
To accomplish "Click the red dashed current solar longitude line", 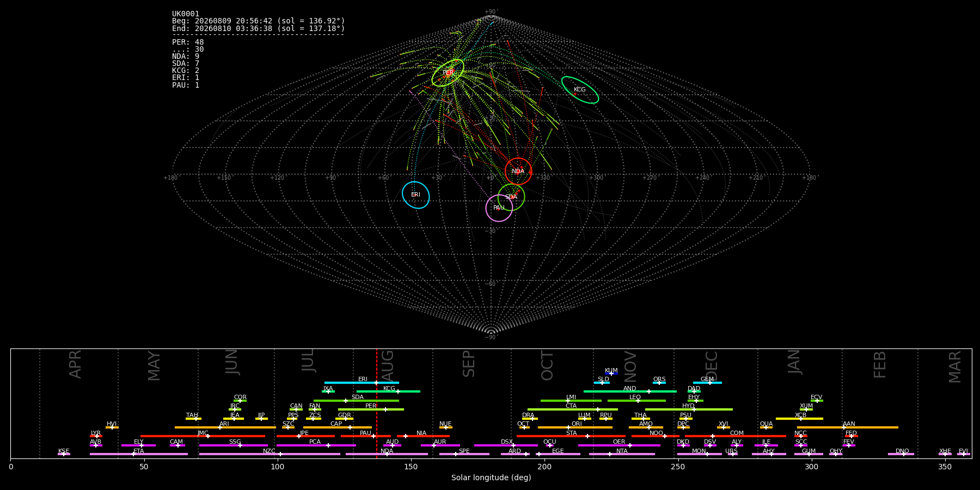I will pos(376,403).
